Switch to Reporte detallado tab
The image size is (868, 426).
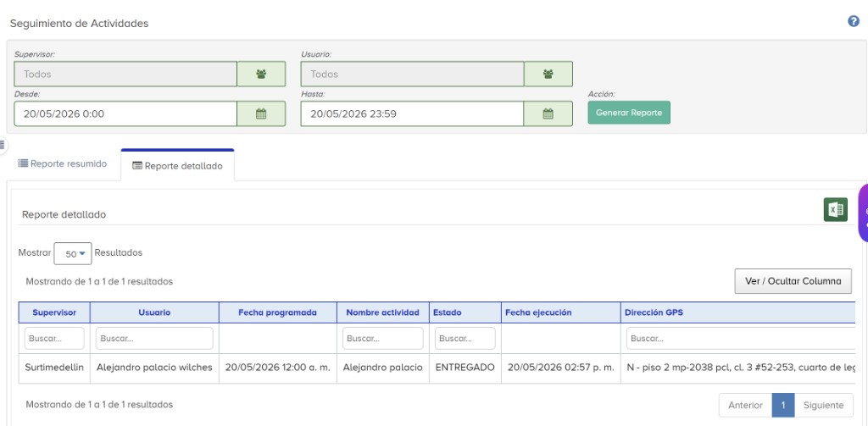pyautogui.click(x=178, y=165)
